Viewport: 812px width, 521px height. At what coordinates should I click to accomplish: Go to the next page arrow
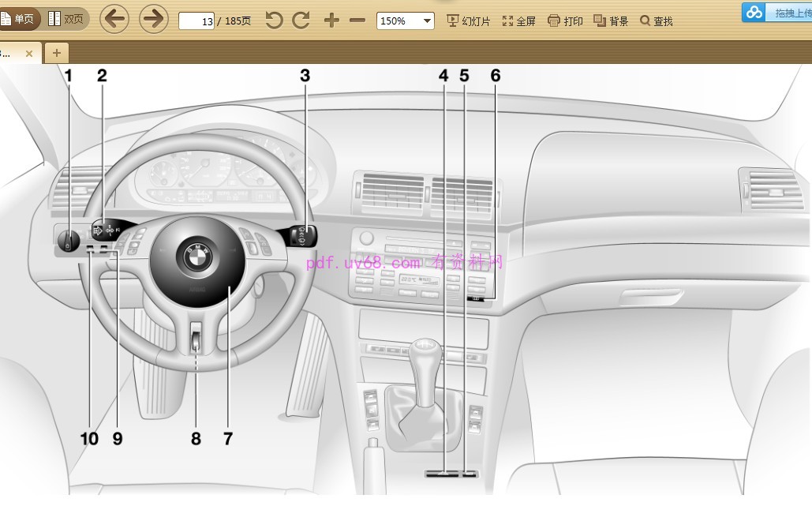(x=154, y=19)
